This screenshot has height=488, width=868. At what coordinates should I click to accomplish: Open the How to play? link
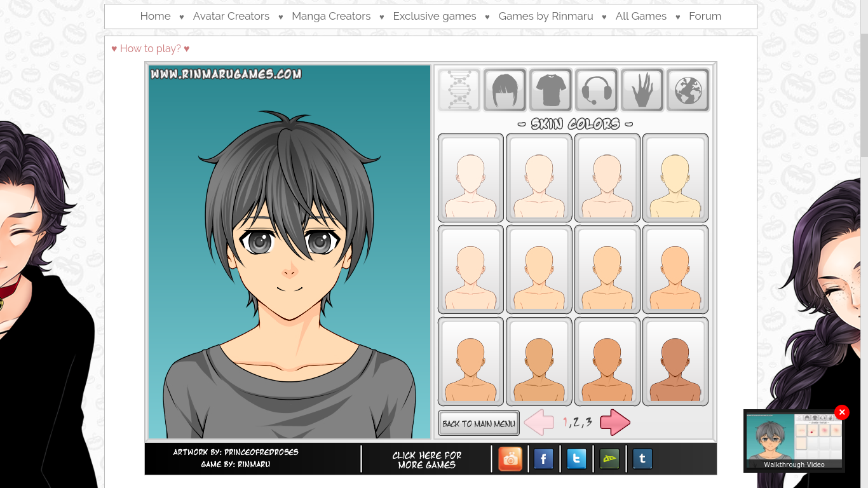151,48
